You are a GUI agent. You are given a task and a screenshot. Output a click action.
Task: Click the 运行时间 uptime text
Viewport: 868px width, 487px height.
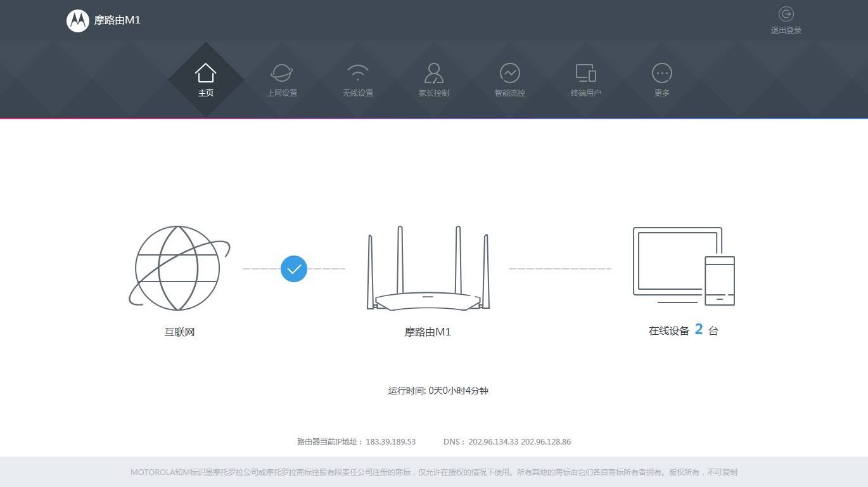click(438, 391)
